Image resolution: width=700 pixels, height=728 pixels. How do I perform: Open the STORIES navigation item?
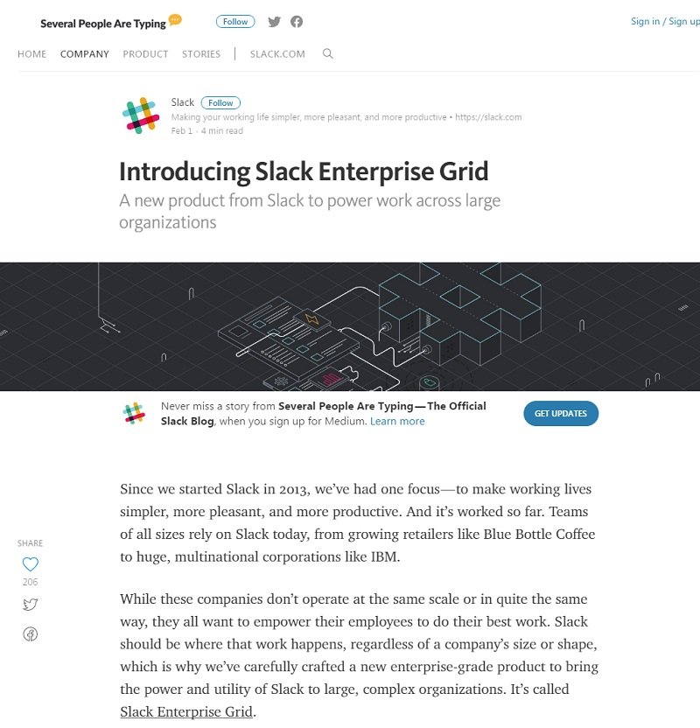[x=201, y=54]
